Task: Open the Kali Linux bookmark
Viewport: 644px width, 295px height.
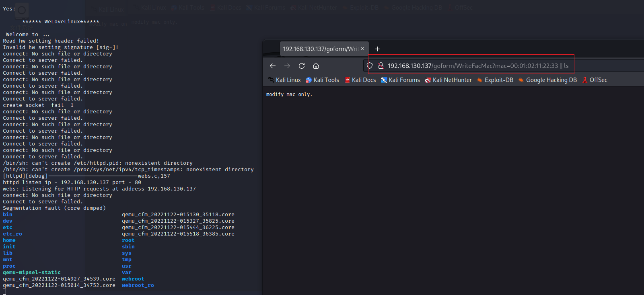Action: [x=284, y=80]
